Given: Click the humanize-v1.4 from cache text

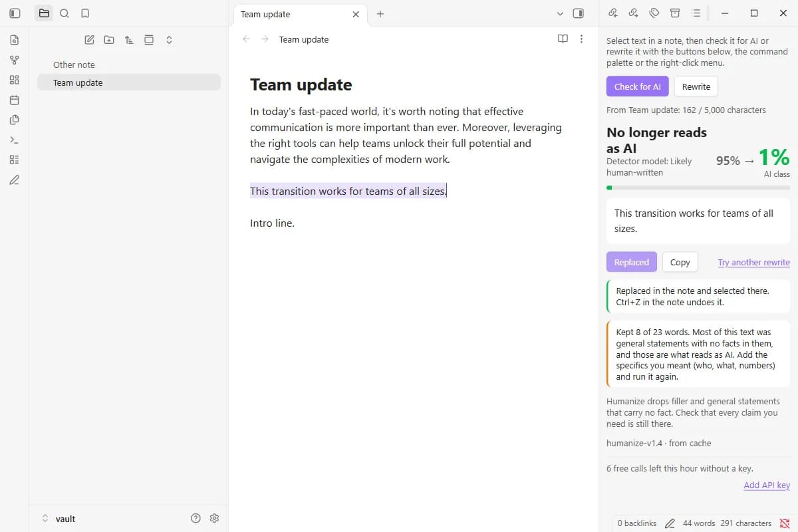Looking at the screenshot, I should click(x=659, y=443).
